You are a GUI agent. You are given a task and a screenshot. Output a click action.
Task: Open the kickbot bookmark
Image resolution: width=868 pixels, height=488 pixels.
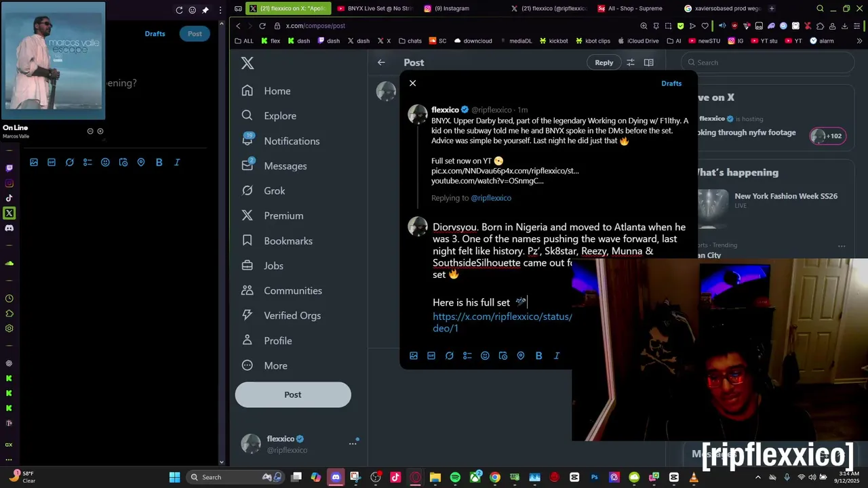(553, 41)
